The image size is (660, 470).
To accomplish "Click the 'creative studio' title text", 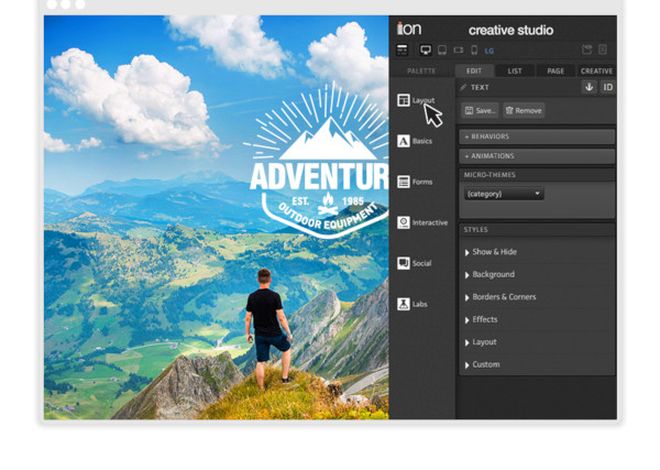I will [x=511, y=30].
